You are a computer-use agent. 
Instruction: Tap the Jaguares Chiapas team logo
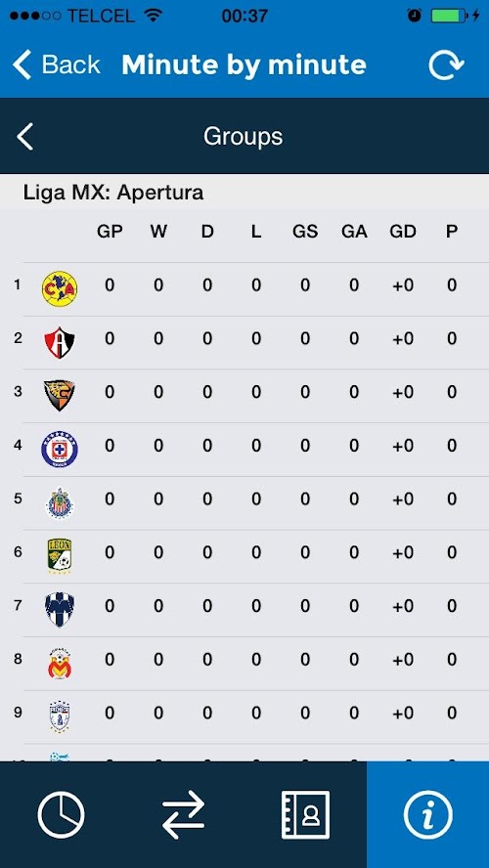[60, 395]
